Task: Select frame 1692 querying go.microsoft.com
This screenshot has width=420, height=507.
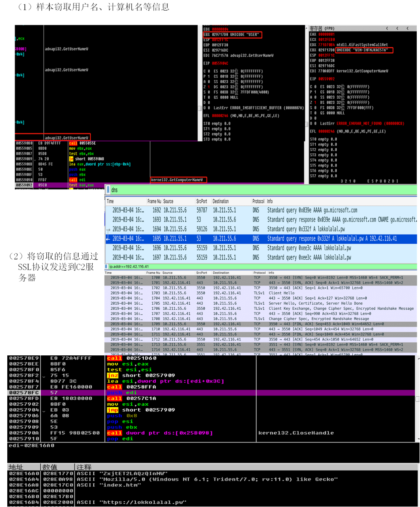Action: tap(261, 210)
